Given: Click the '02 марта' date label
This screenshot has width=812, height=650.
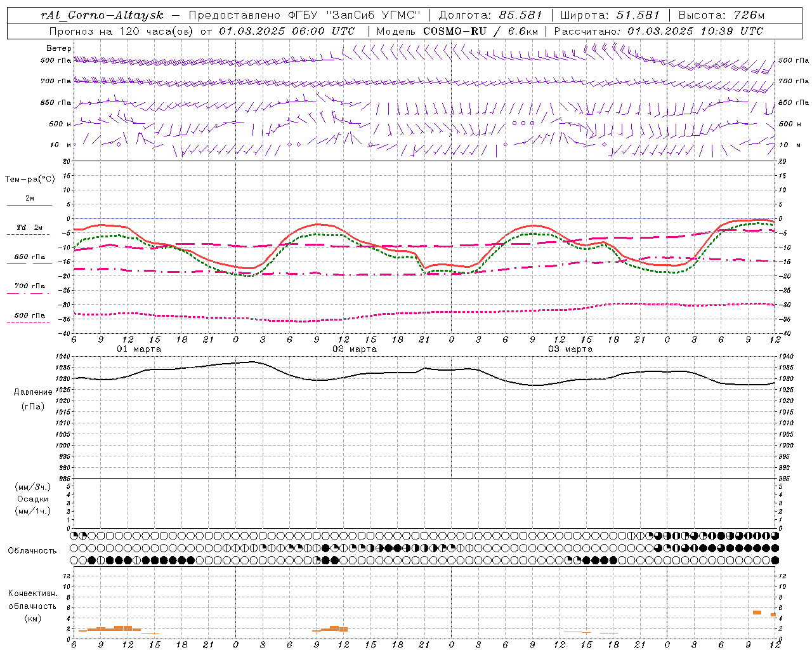Looking at the screenshot, I should 355,349.
